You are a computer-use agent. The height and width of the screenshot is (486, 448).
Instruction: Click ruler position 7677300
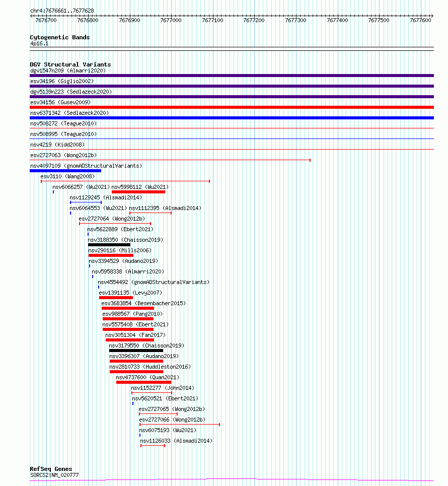(295, 20)
